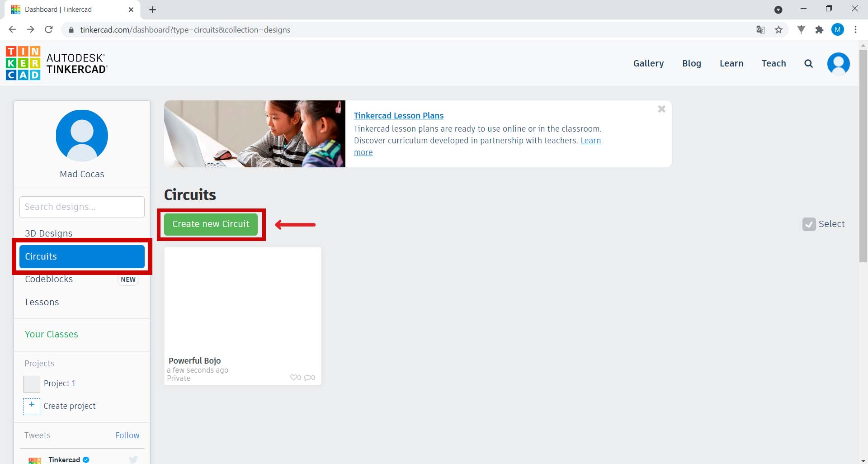Screen dimensions: 868x464
Task: Click the Mad Cocas username
Action: [x=82, y=174]
